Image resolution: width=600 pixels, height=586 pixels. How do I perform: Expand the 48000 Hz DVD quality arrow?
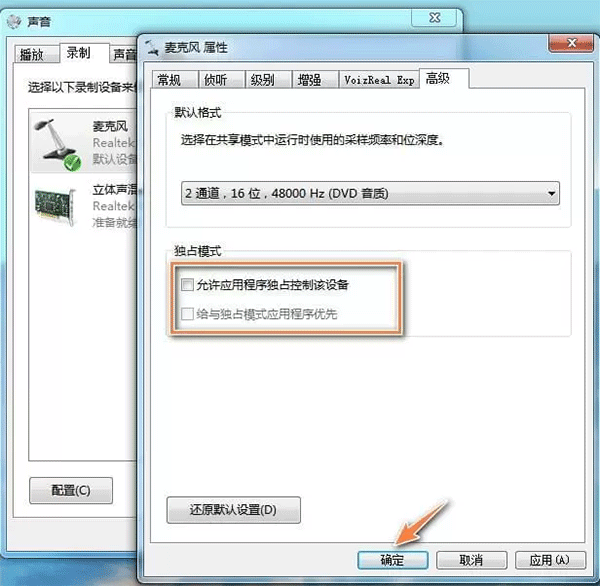(551, 193)
